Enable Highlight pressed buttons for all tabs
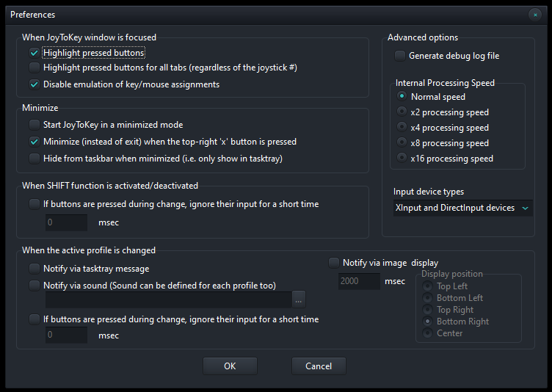552x392 pixels. pyautogui.click(x=34, y=68)
